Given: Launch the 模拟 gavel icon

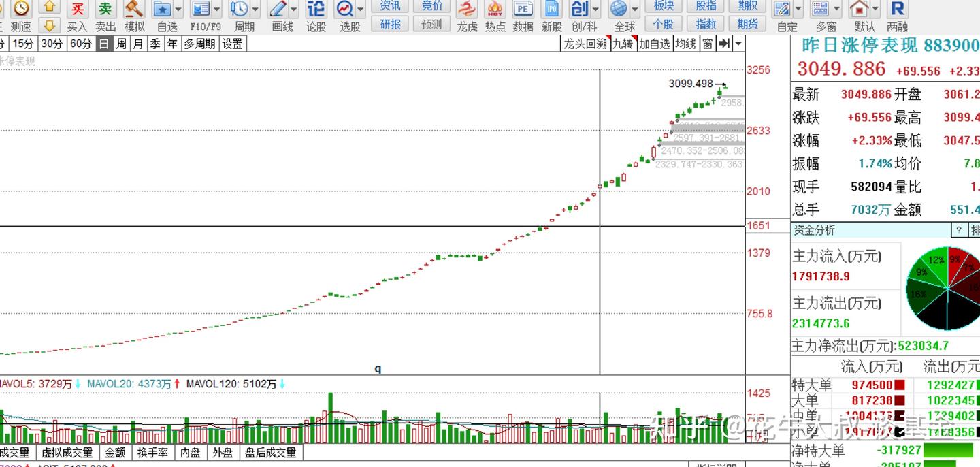Looking at the screenshot, I should 134,9.
